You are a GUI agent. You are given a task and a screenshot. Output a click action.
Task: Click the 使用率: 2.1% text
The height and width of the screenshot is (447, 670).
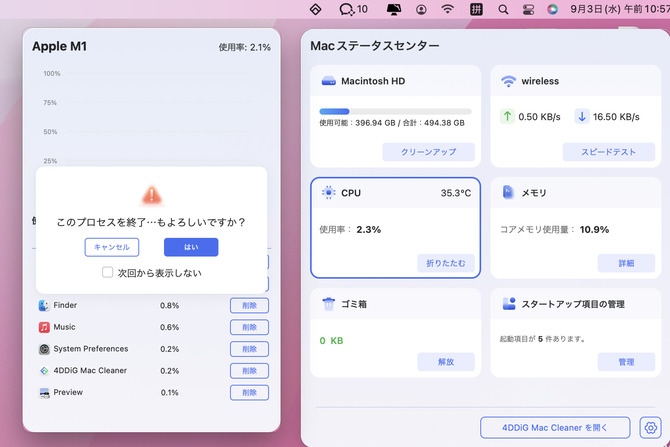coord(244,47)
